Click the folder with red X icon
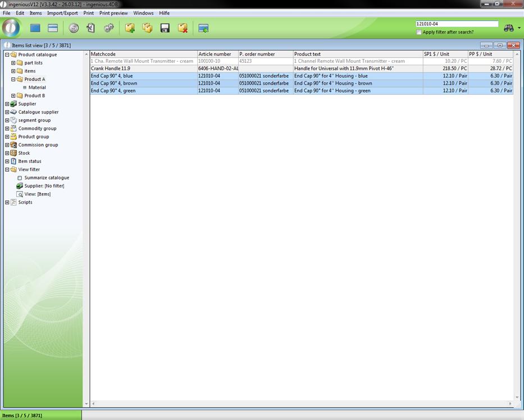The height and width of the screenshot is (420, 524). [x=183, y=28]
